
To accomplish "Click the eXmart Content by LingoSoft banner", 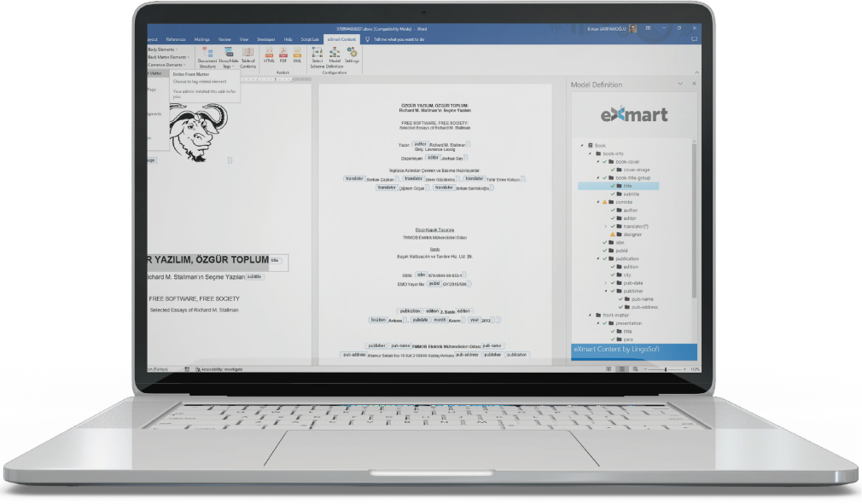I will point(634,350).
